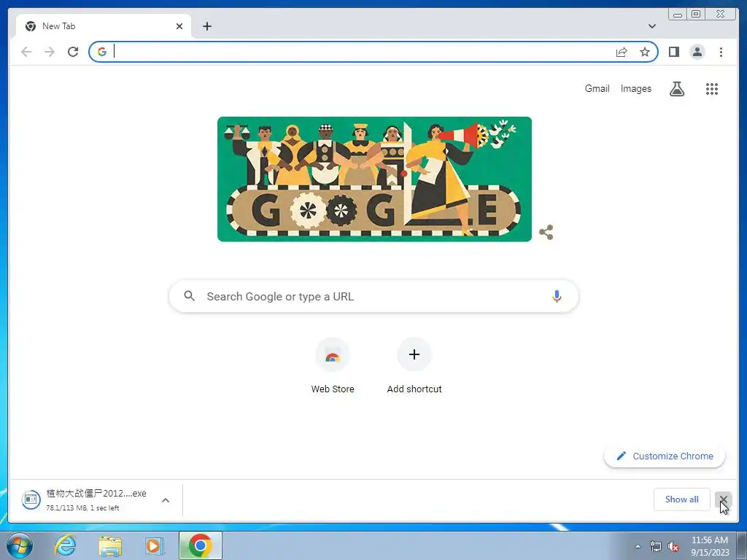The width and height of the screenshot is (747, 560).
Task: Open the tab search dropdown
Action: [651, 26]
